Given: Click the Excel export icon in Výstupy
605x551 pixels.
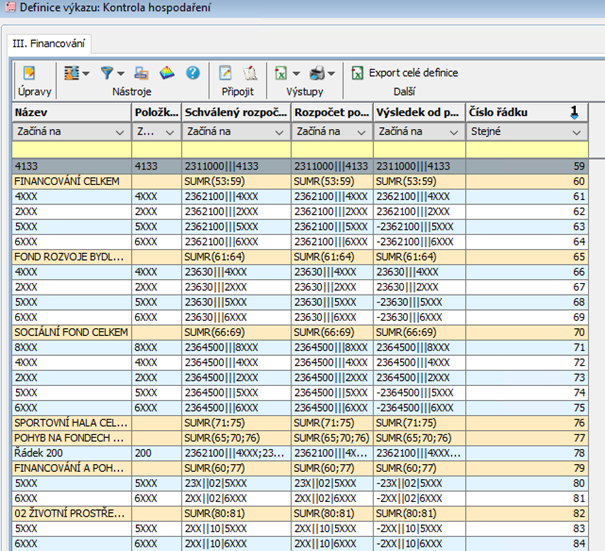Looking at the screenshot, I should pos(282,73).
